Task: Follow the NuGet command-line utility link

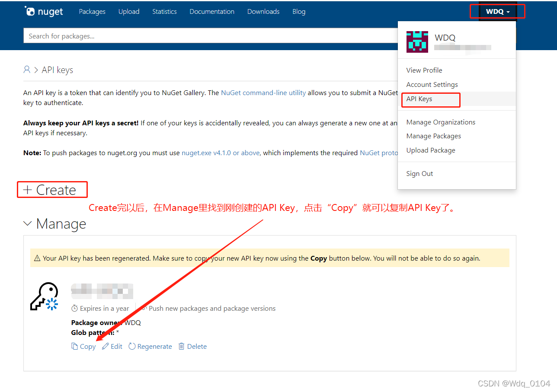Action: (263, 92)
